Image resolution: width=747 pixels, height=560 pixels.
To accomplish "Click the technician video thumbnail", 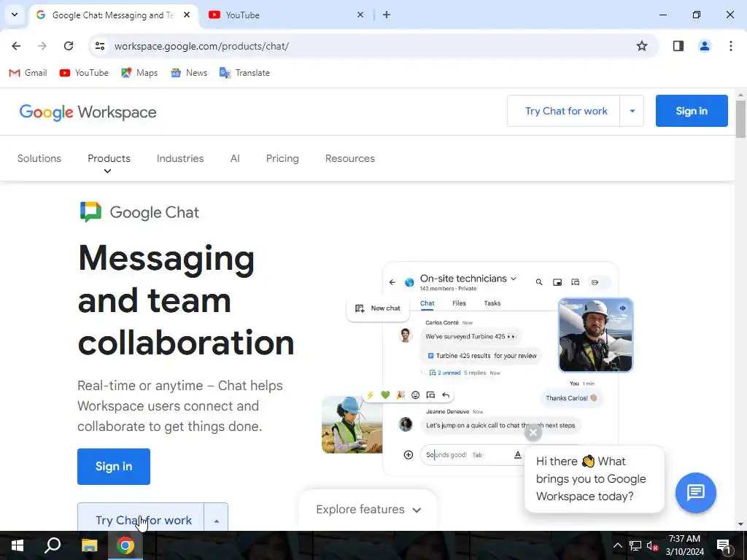I will pos(595,335).
